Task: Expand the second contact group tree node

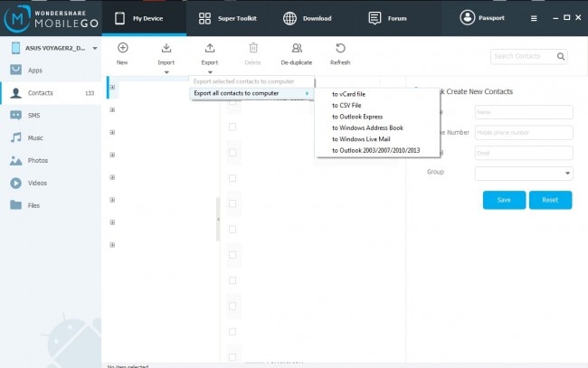Action: [112, 109]
